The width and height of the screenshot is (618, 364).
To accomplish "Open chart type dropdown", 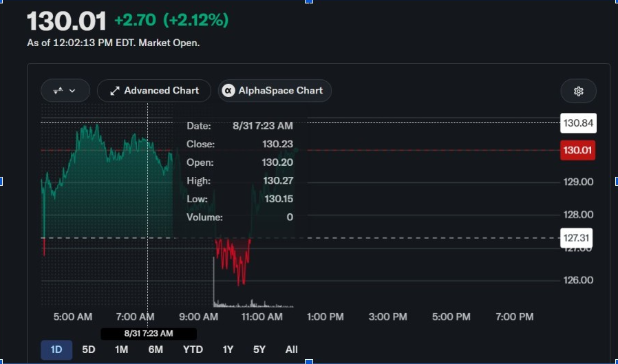I will [65, 91].
